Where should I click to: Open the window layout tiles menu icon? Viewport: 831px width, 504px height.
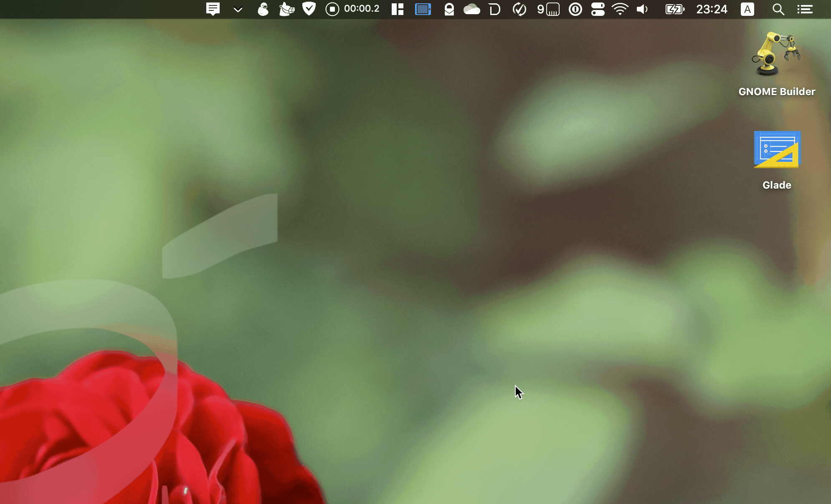coord(398,9)
